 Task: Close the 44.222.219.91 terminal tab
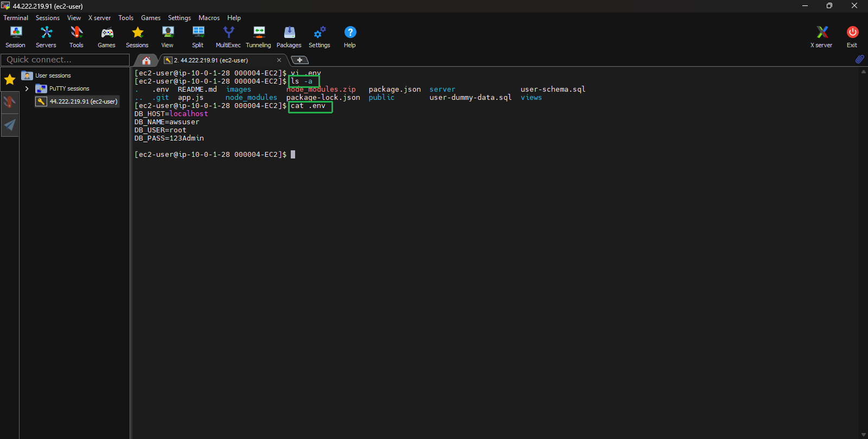point(279,60)
